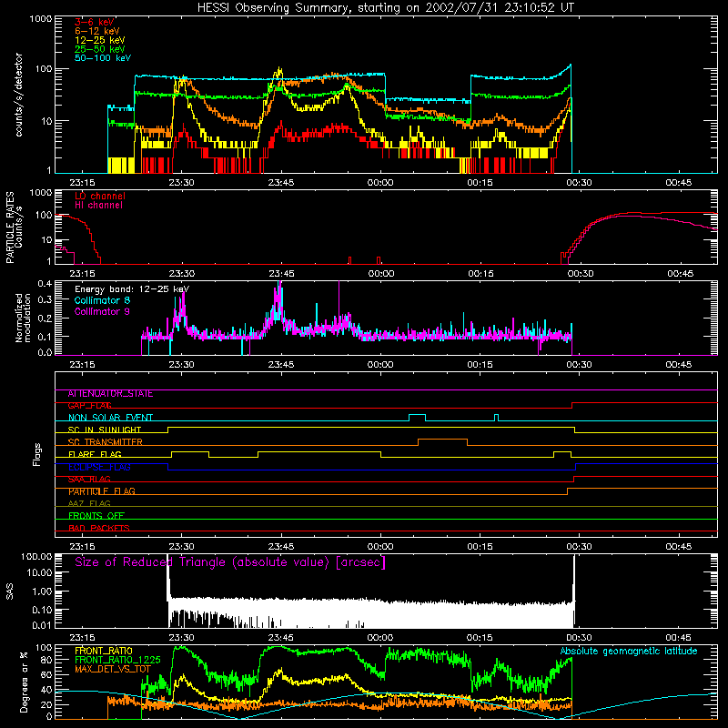Click the PARTICLE_FLAG label
This screenshot has height=728, width=728.
pos(102,491)
